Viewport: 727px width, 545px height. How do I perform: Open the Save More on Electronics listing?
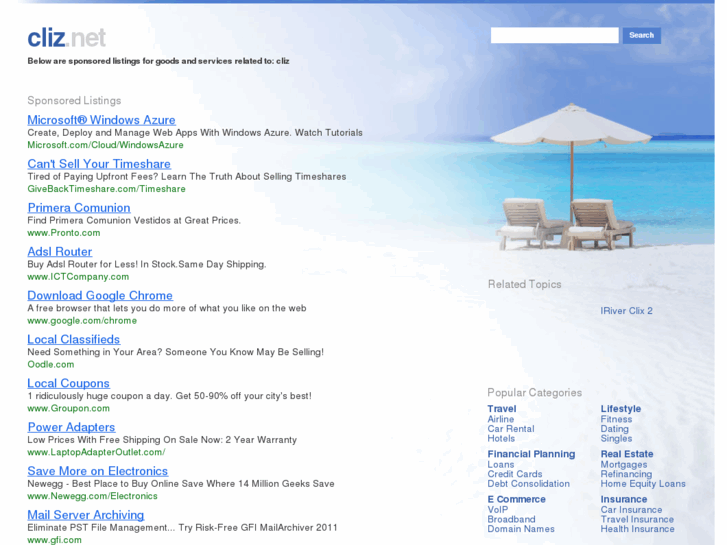pos(97,471)
